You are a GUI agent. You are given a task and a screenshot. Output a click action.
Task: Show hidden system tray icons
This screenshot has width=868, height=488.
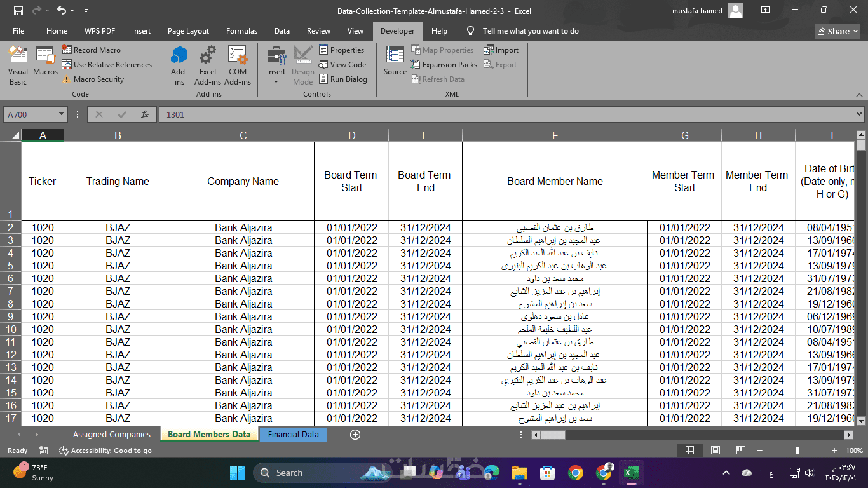(x=726, y=473)
